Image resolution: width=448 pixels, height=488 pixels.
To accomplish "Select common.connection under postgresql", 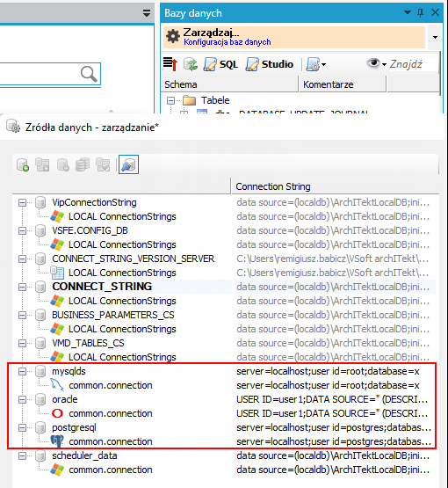I will (111, 441).
